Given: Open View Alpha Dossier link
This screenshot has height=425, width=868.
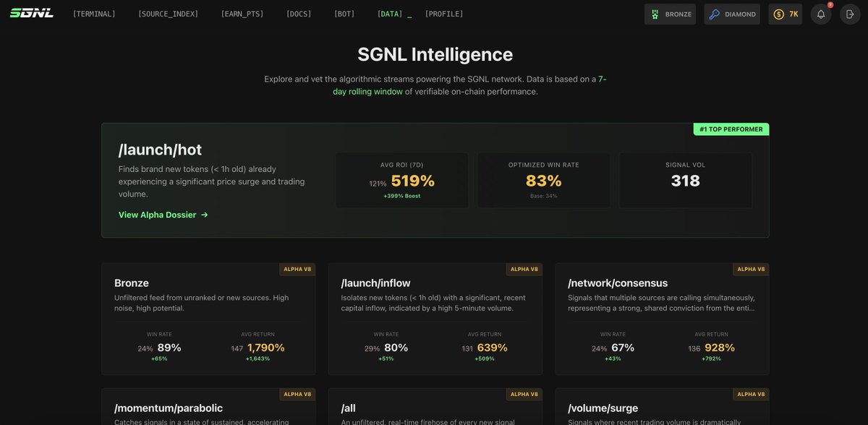Looking at the screenshot, I should point(163,215).
